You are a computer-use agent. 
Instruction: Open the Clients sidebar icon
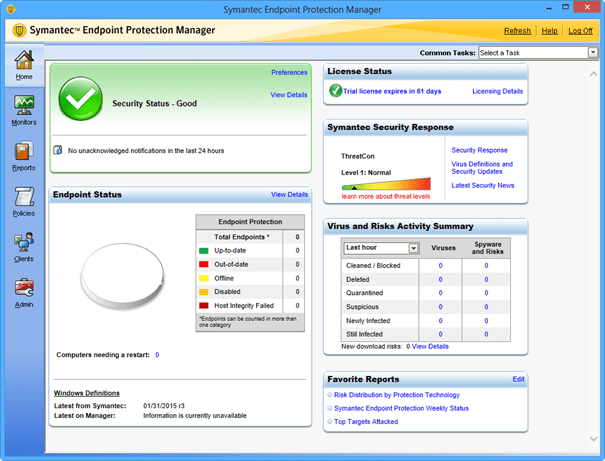coord(24,244)
